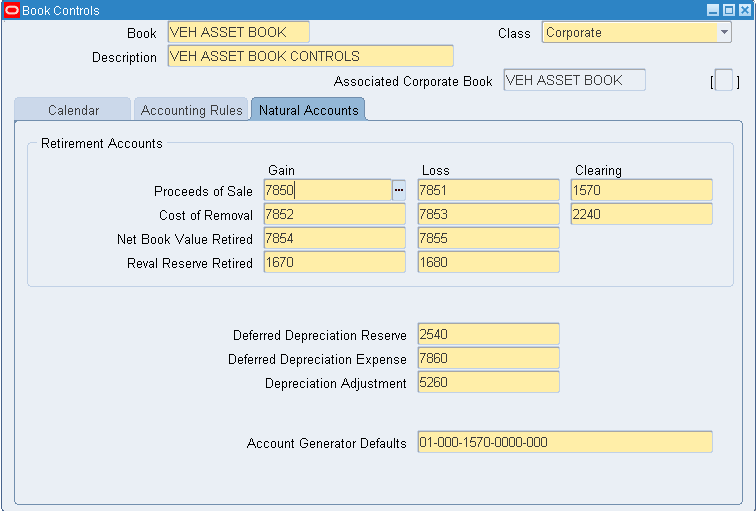756x511 pixels.
Task: Focus the Depreciation Adjustment field
Action: coord(488,383)
